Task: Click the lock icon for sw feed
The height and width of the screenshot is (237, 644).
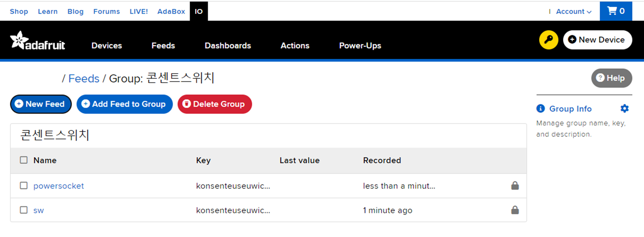Action: click(515, 210)
